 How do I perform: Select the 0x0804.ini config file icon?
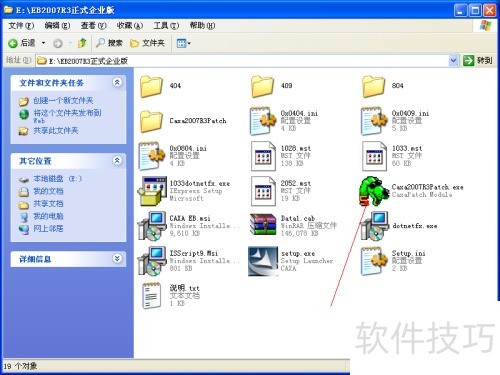click(152, 156)
